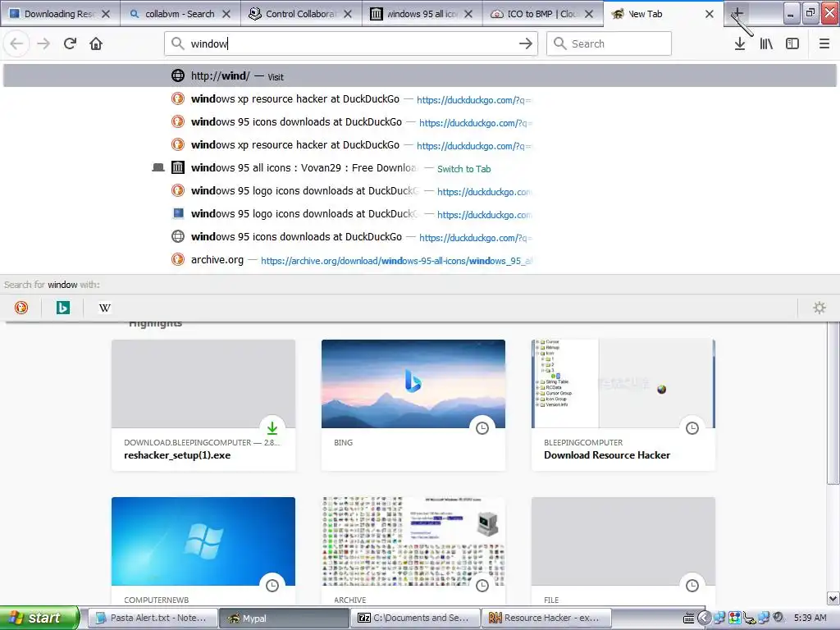This screenshot has width=840, height=630.
Task: Choose globe-icon 'windows 95 icons downloads' suggestion
Action: click(420, 237)
